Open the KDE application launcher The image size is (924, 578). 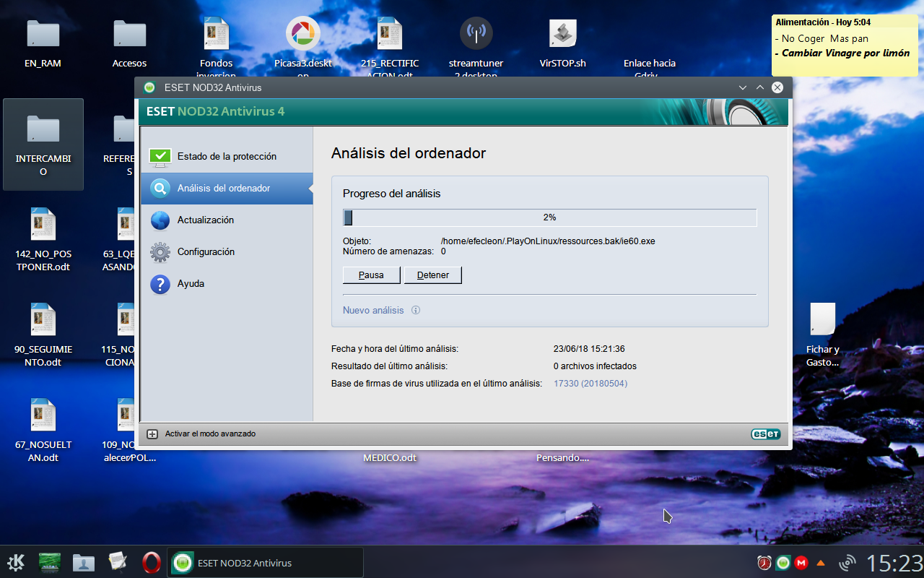pyautogui.click(x=16, y=563)
